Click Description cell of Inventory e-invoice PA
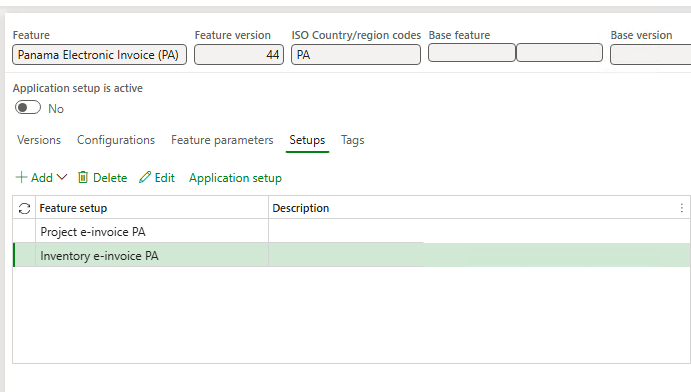Viewport: 691px width, 392px height. pos(479,255)
